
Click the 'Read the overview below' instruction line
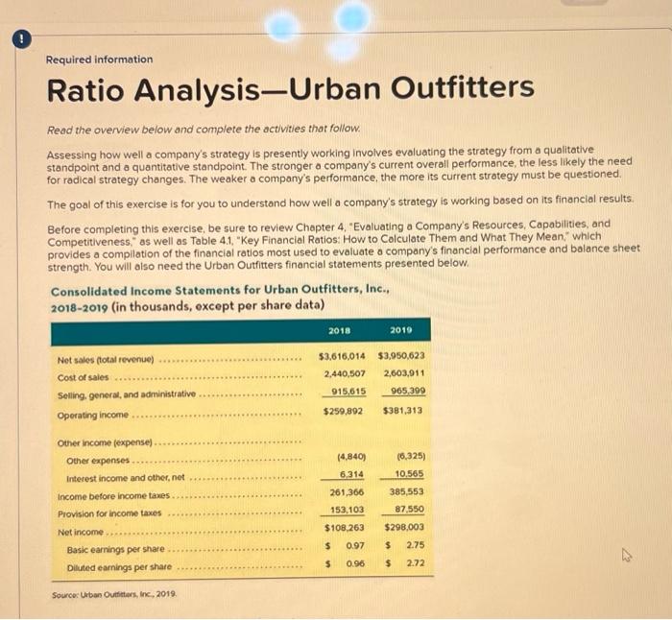tap(204, 129)
